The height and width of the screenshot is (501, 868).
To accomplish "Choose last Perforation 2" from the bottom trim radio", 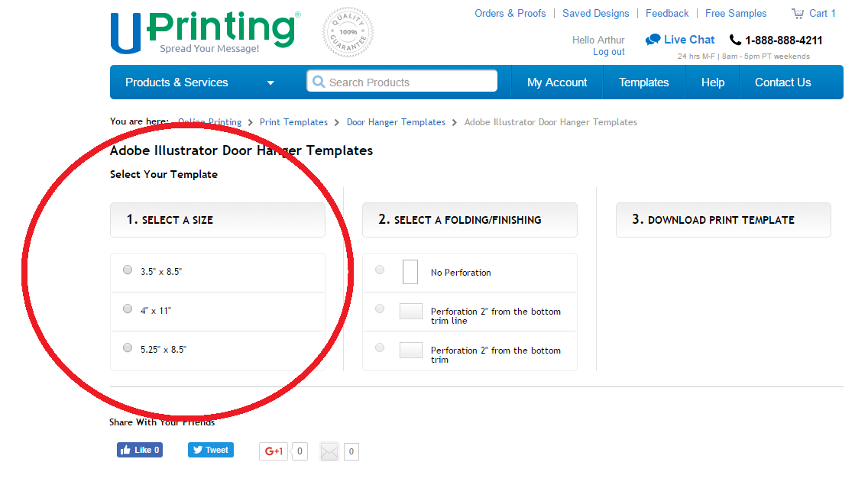I will point(380,347).
